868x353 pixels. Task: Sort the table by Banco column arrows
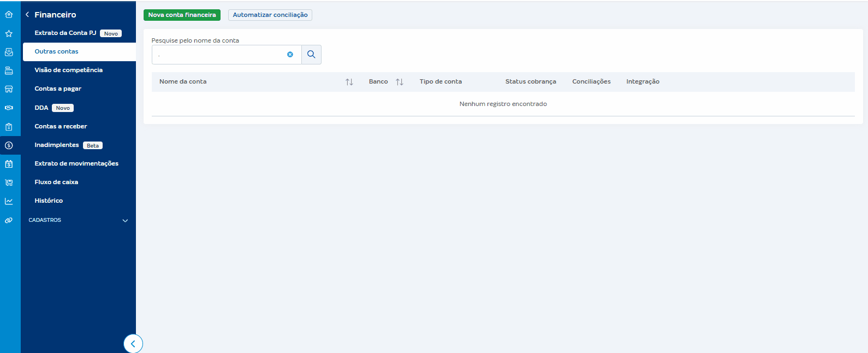coord(400,82)
